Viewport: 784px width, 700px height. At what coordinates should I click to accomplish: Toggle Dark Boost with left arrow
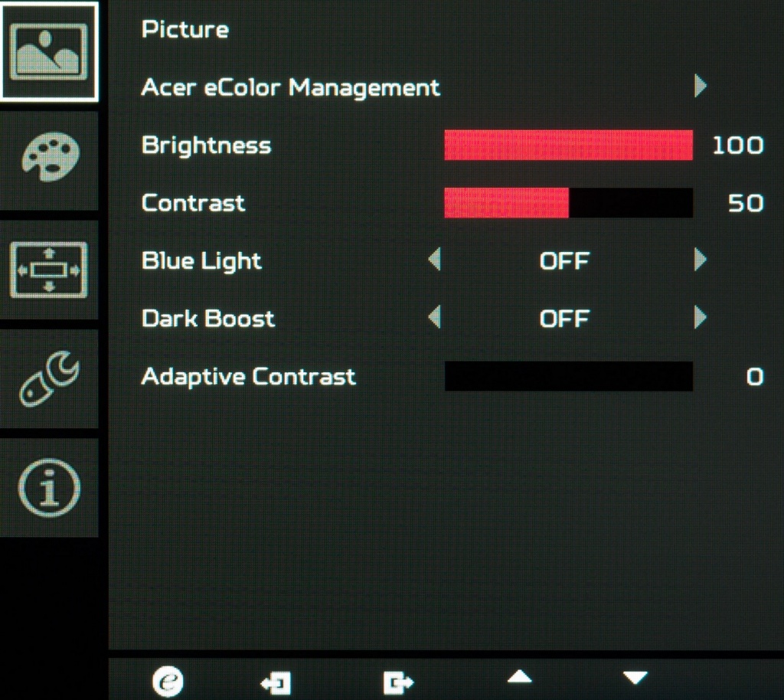pyautogui.click(x=435, y=317)
